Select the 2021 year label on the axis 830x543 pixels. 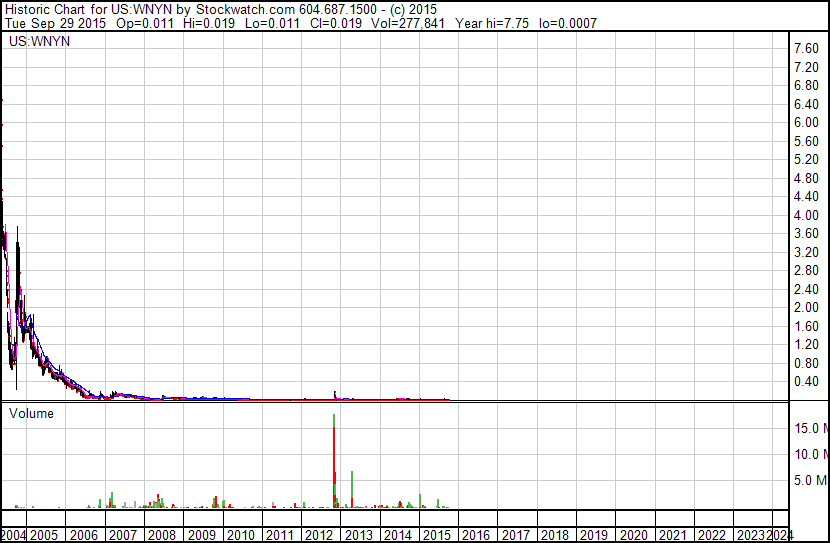pyautogui.click(x=673, y=535)
